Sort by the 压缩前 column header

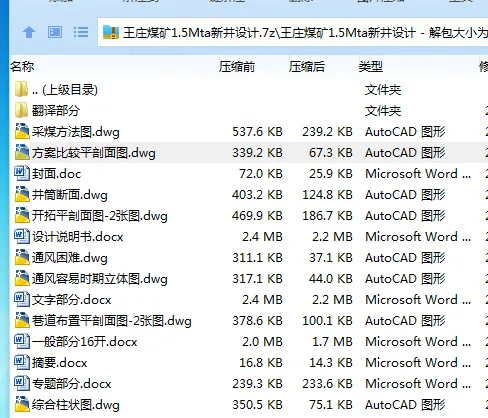coord(237,67)
